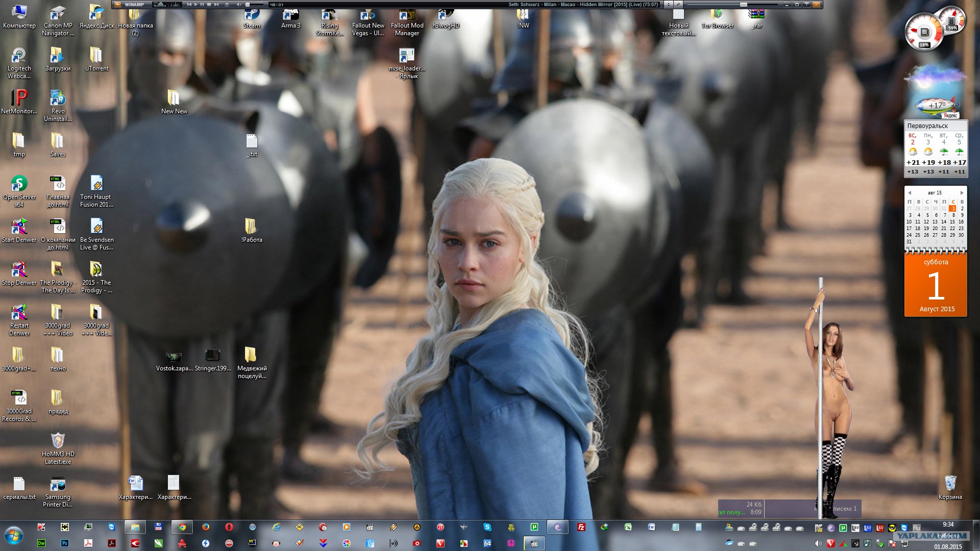
Task: Open the Winamp bar options menu dots
Action: pyautogui.click(x=668, y=5)
